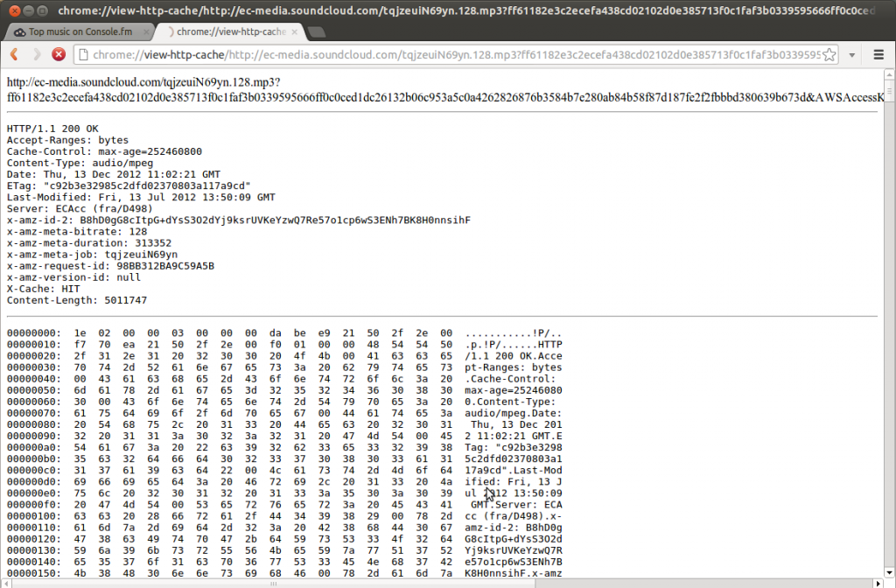Click the "x-amz-meta-duration: 313352" line
This screenshot has width=896, height=588.
[89, 243]
